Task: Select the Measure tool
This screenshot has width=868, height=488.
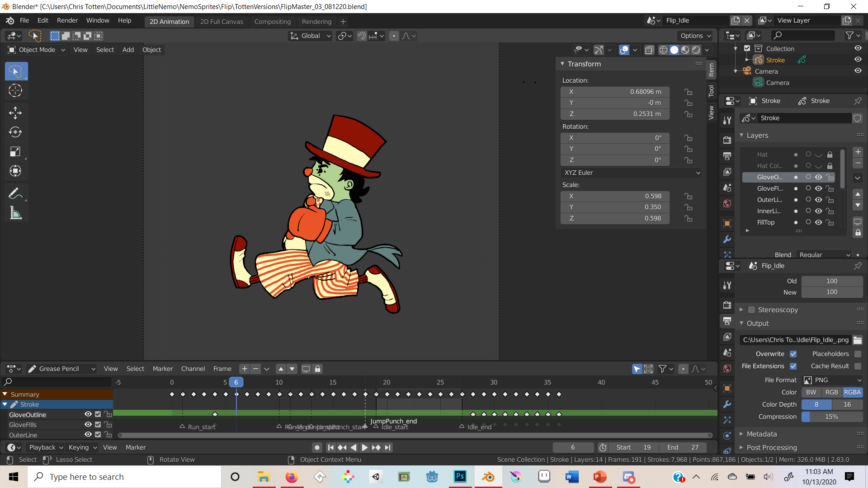Action: click(x=16, y=213)
